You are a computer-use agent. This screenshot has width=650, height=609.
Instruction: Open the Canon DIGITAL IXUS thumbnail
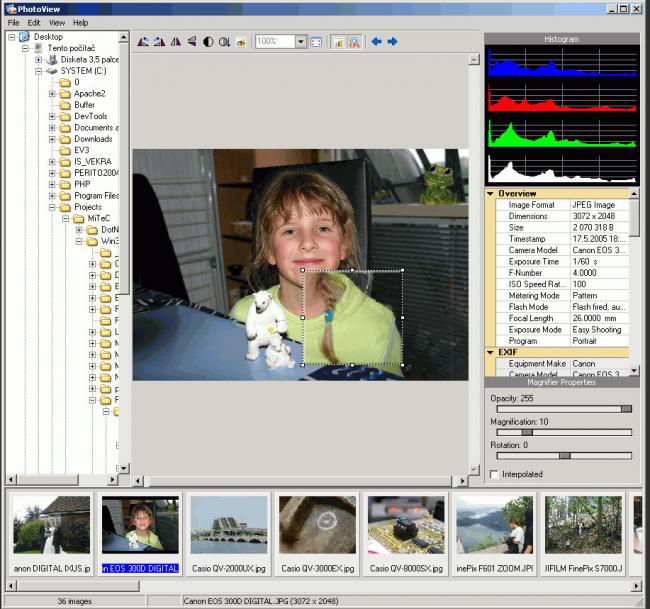[51, 533]
